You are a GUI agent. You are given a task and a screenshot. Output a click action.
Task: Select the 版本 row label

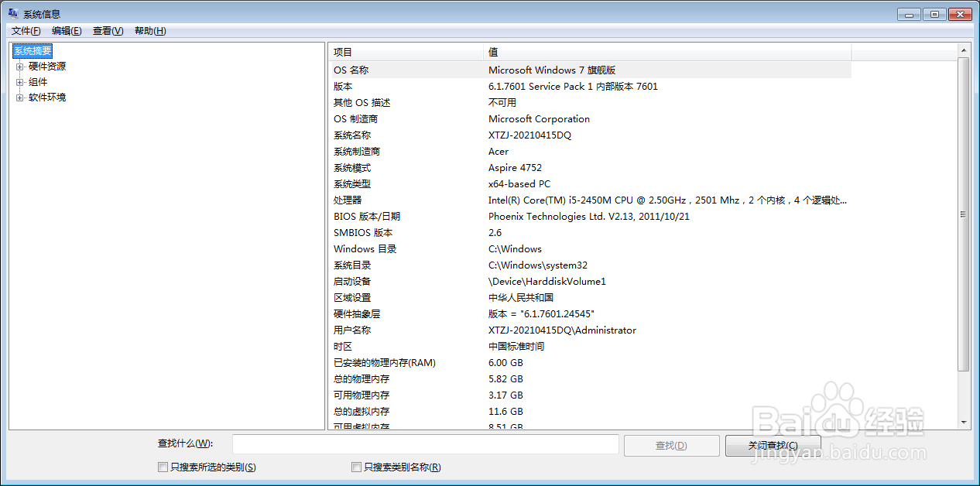point(343,87)
